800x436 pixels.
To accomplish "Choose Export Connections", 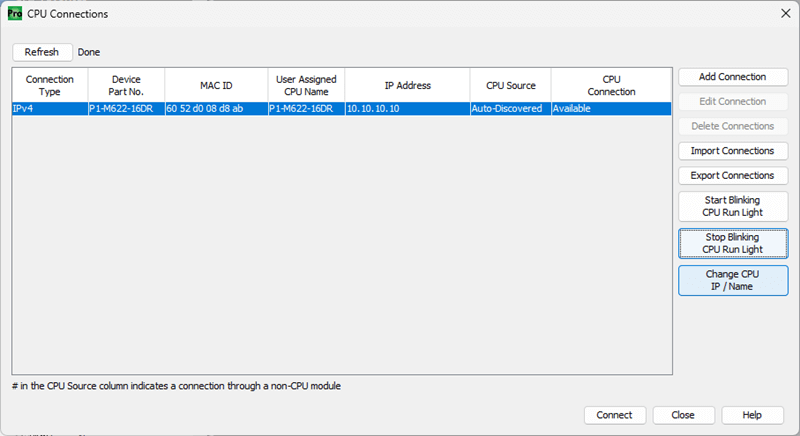I will pyautogui.click(x=732, y=176).
